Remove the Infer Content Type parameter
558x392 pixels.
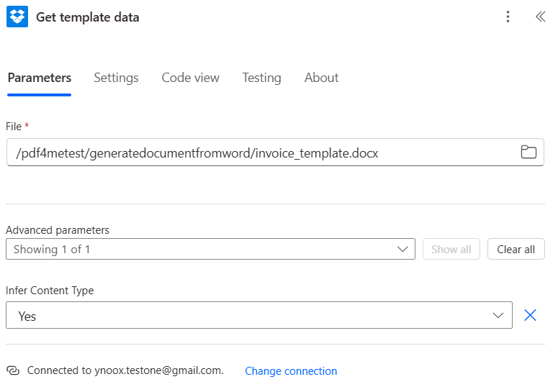click(x=530, y=315)
